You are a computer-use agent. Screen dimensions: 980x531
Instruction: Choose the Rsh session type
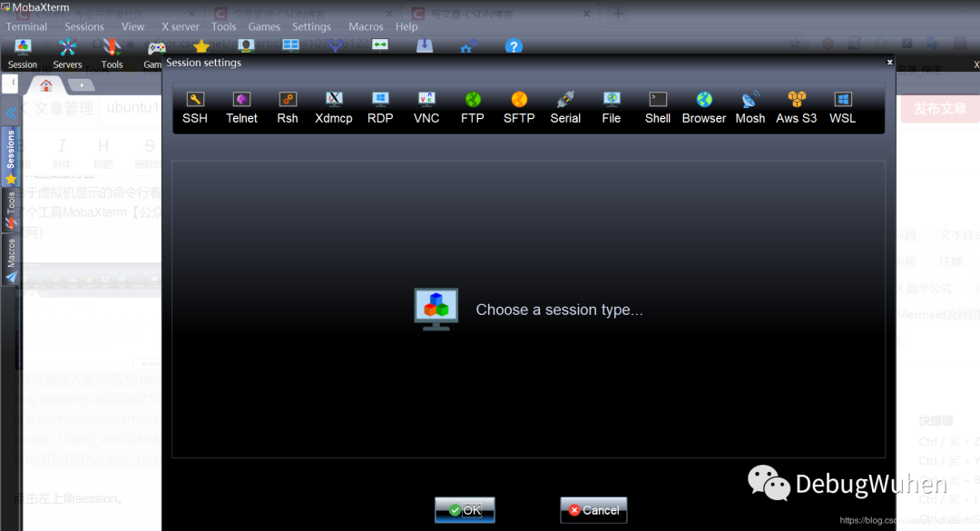[288, 108]
